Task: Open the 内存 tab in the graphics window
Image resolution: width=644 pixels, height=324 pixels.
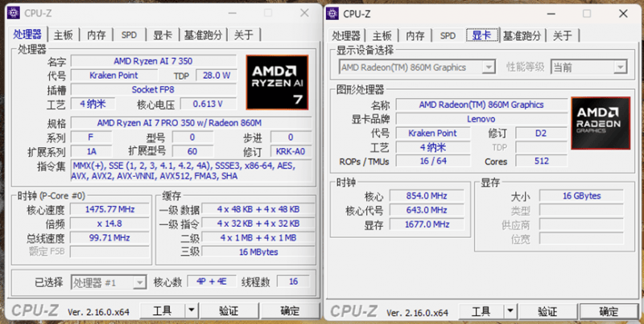Action: tap(415, 36)
